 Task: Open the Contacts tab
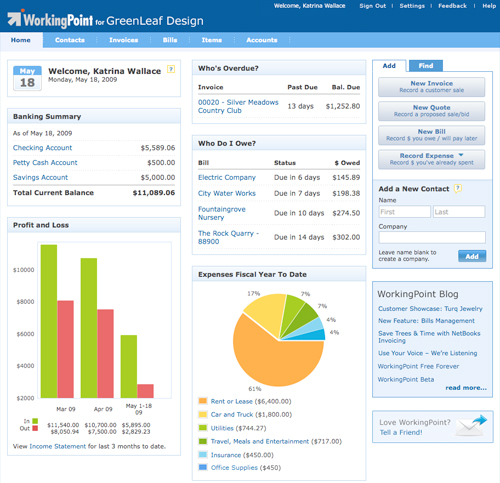[x=70, y=40]
